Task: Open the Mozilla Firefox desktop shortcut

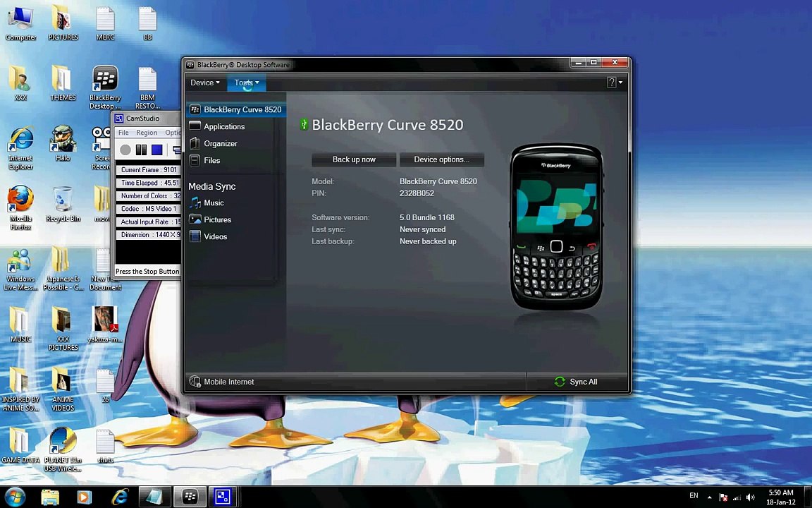Action: coord(20,208)
